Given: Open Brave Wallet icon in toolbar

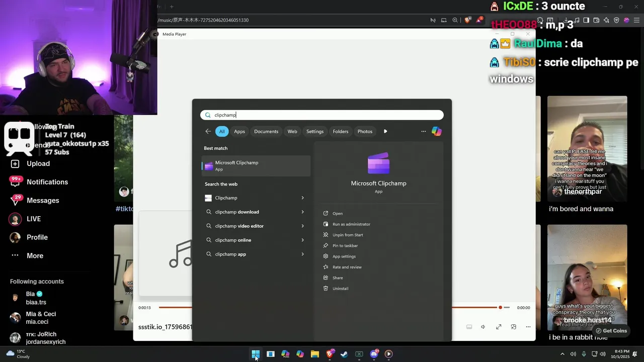Looking at the screenshot, I should click(596, 20).
